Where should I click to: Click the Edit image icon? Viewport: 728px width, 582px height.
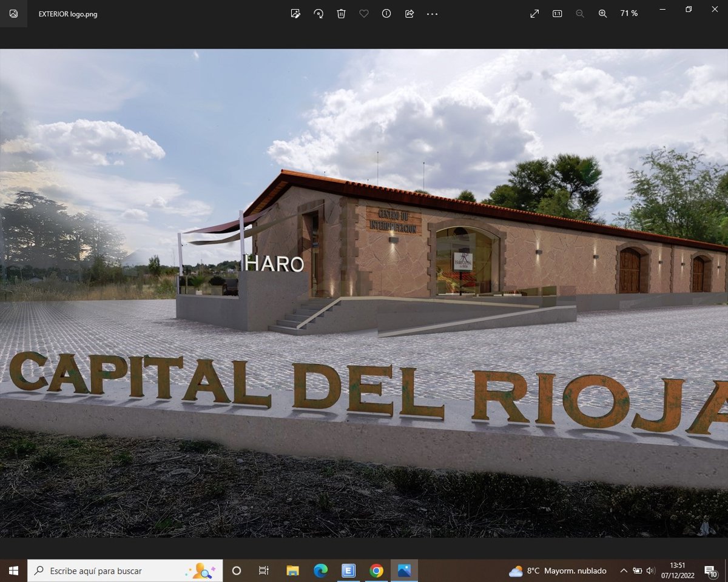tap(295, 13)
